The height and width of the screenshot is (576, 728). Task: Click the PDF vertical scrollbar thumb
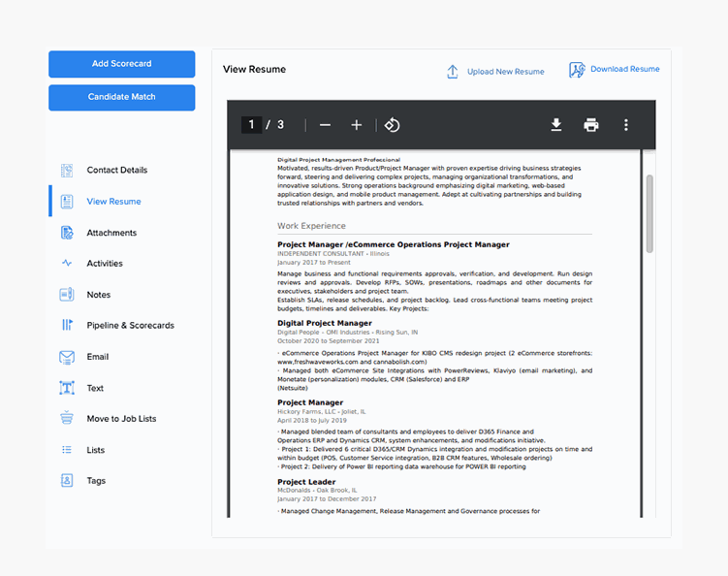coord(649,213)
